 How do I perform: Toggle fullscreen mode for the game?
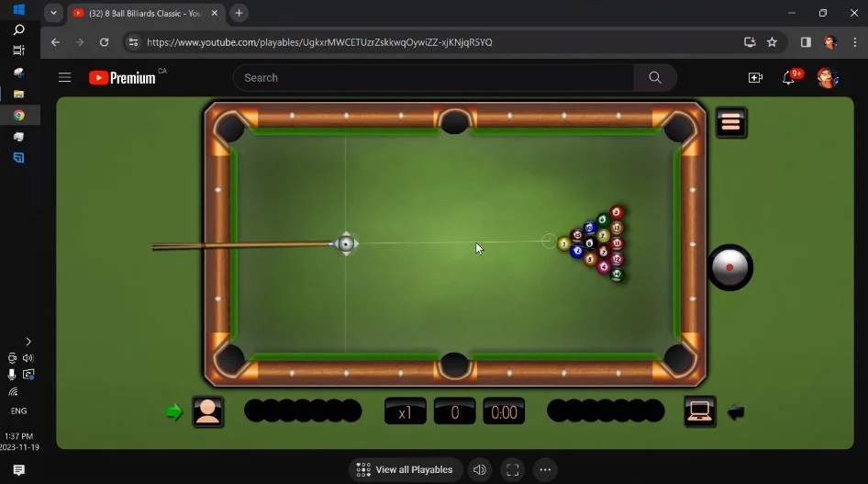click(513, 469)
